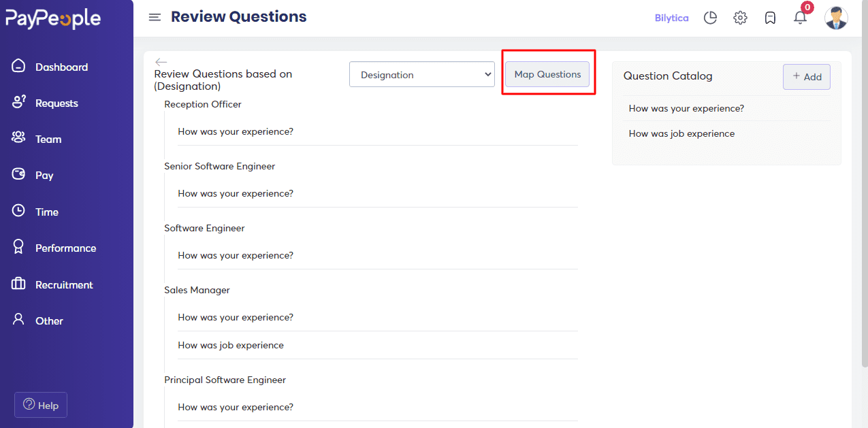Click the Review Questions page title
The image size is (868, 428).
point(238,17)
